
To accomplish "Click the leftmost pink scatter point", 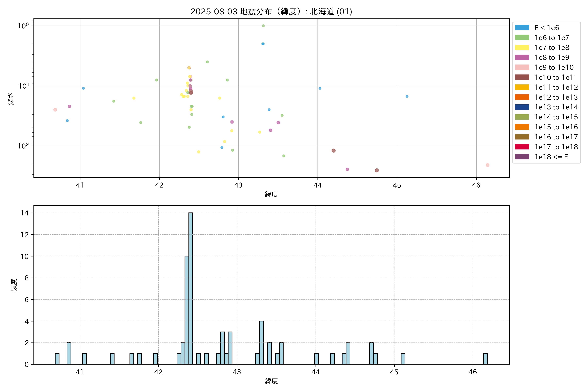I will [55, 110].
